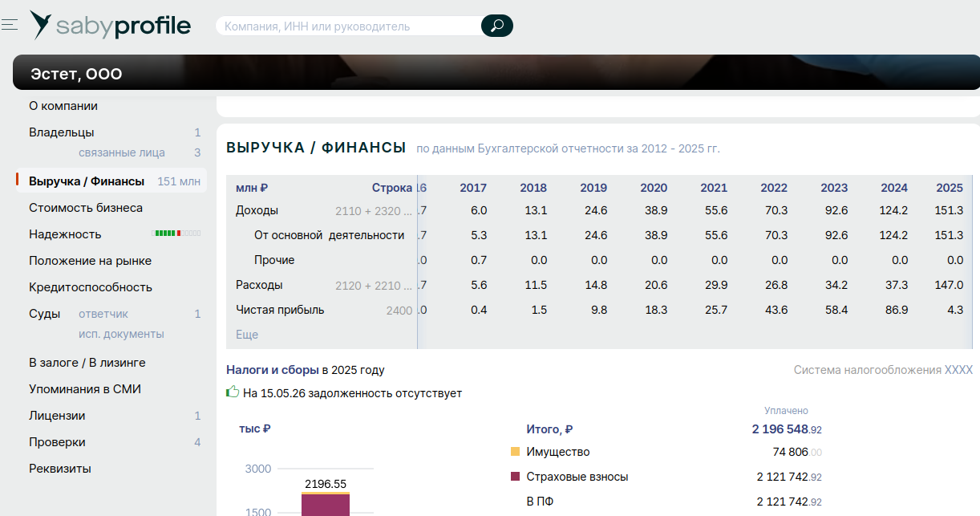Image resolution: width=980 pixels, height=516 pixels.
Task: Click the Страховые взносы maroon legend swatch
Action: [x=516, y=477]
